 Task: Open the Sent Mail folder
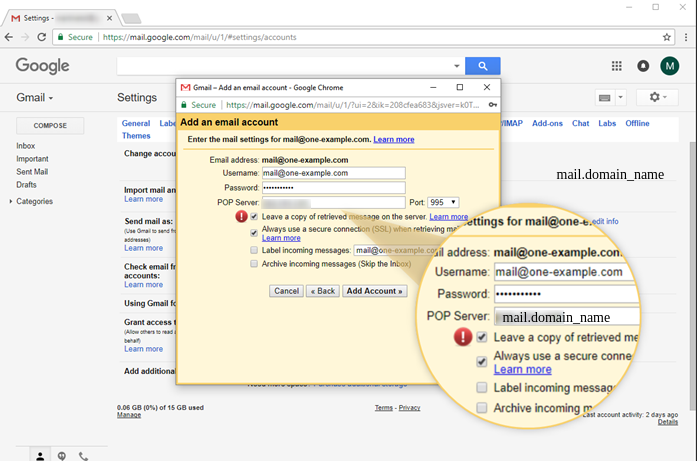32,172
